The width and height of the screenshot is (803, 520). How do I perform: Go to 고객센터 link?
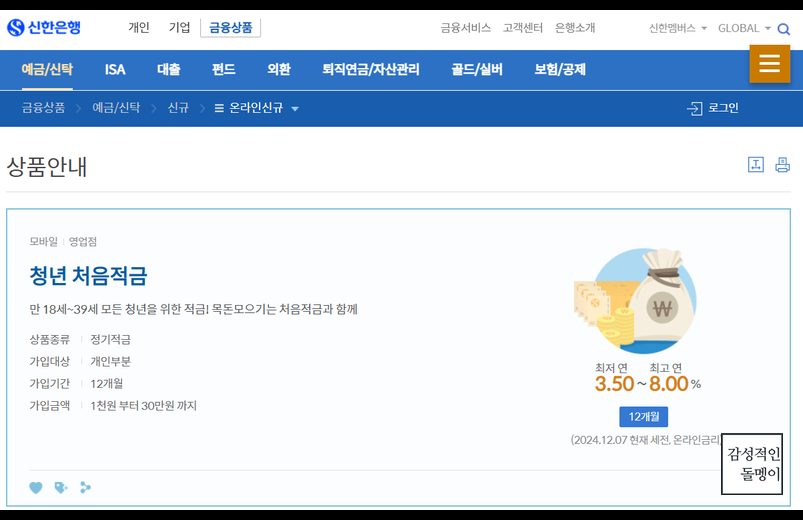[522, 28]
